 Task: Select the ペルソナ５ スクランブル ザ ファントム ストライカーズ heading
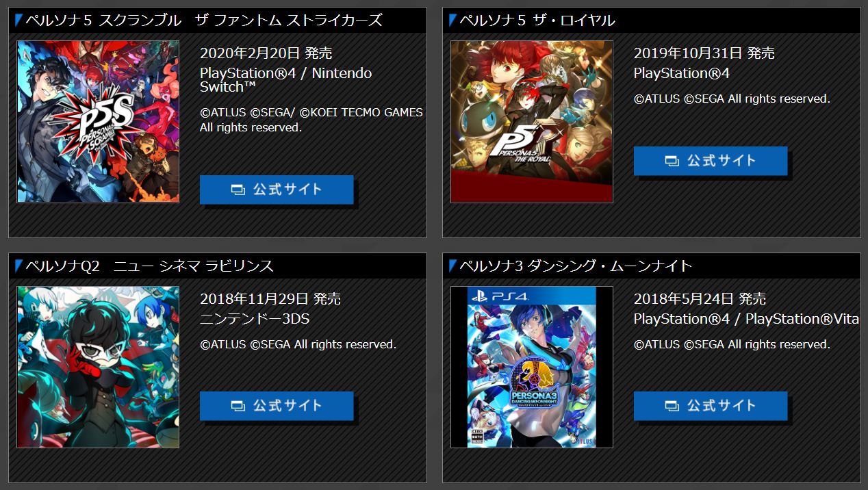click(x=203, y=20)
